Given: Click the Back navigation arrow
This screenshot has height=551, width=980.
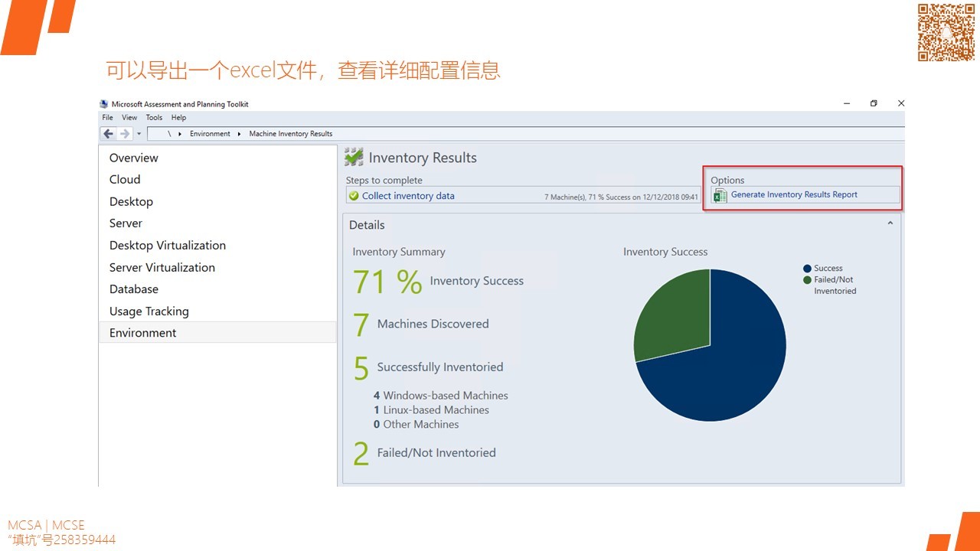Looking at the screenshot, I should click(108, 133).
